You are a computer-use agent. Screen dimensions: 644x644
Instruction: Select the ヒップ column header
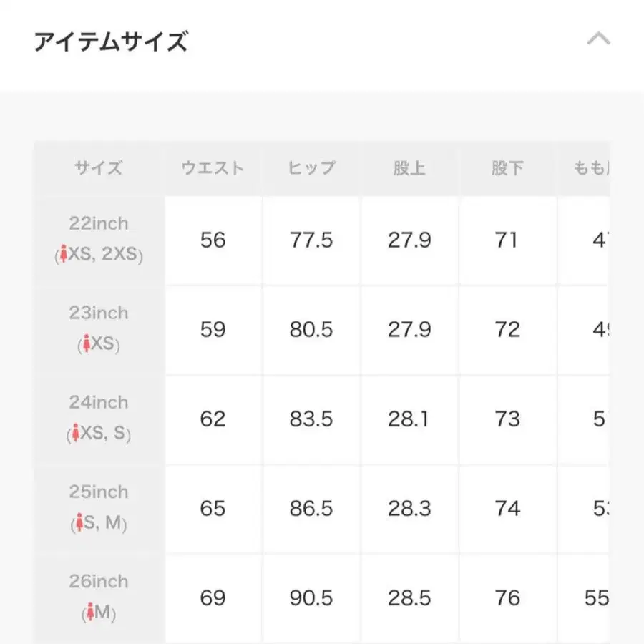311,169
